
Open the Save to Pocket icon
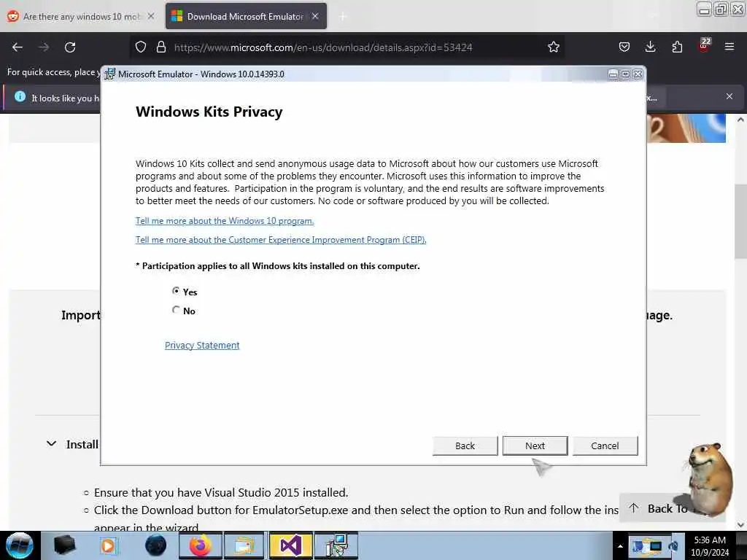click(x=624, y=47)
